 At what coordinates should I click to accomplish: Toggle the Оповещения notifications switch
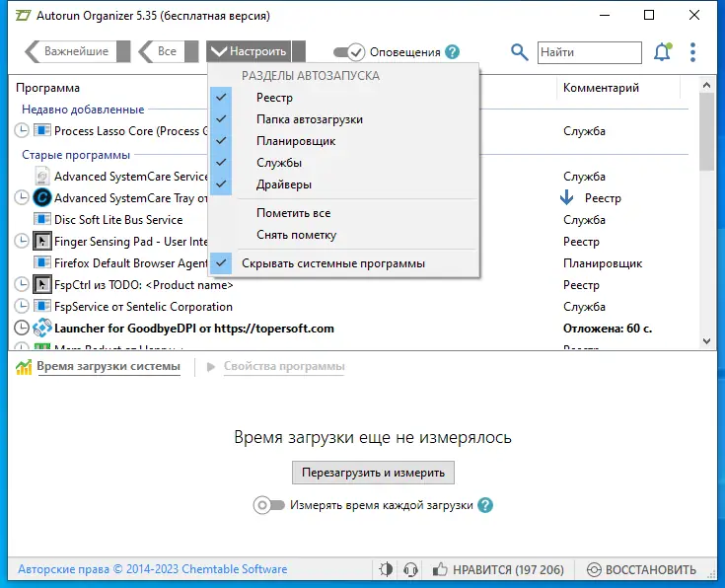349,52
